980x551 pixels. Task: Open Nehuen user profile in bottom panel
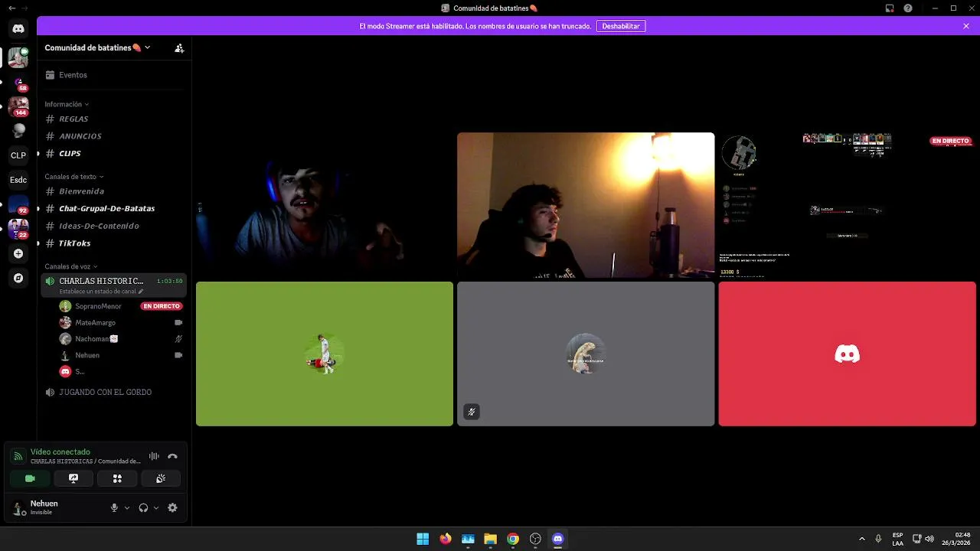pyautogui.click(x=55, y=507)
